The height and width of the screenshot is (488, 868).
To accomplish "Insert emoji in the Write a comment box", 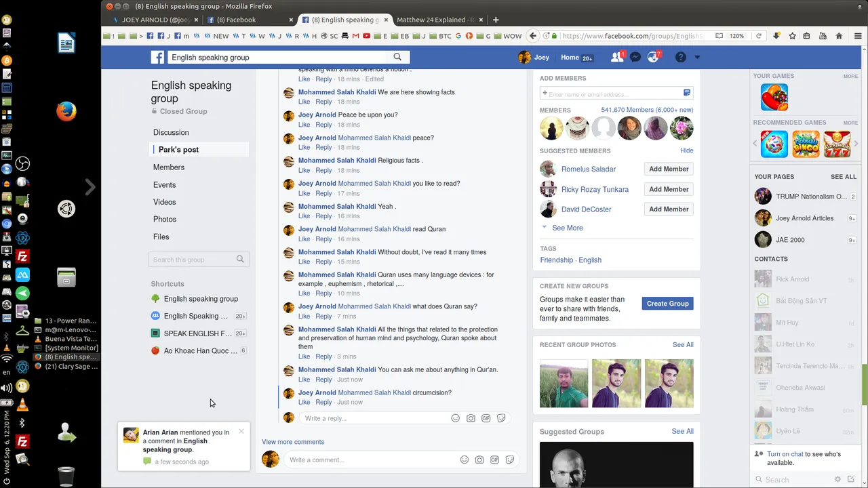I will coord(465,460).
